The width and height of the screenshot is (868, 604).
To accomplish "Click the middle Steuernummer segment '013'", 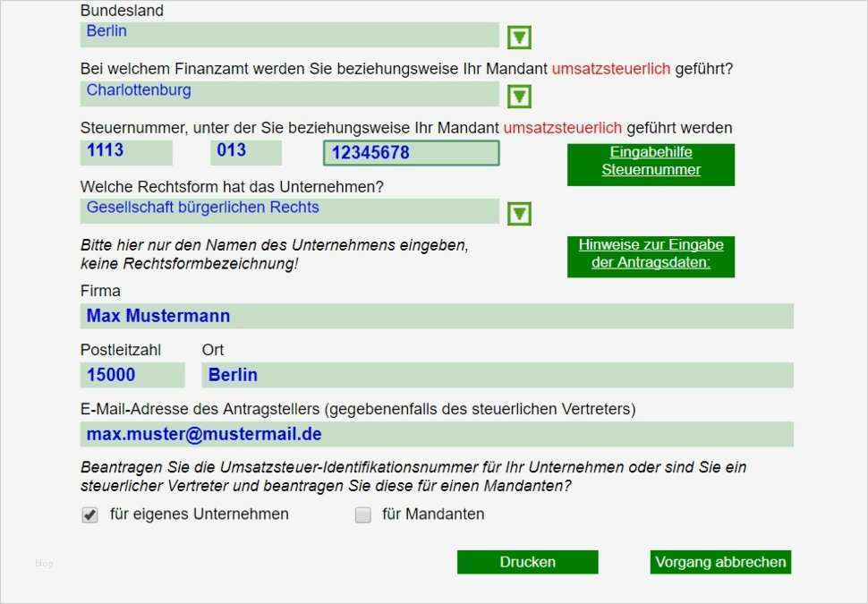I will [x=245, y=152].
